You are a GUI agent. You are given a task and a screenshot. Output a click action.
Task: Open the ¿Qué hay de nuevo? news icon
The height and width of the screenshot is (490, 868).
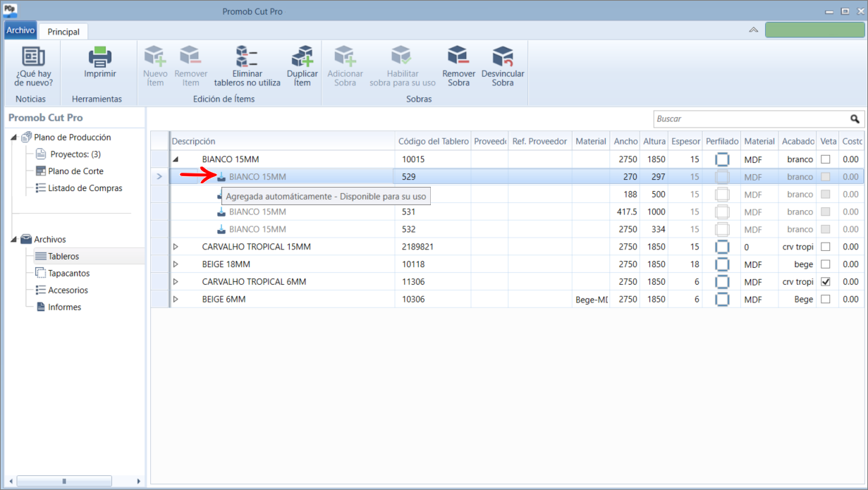point(33,56)
